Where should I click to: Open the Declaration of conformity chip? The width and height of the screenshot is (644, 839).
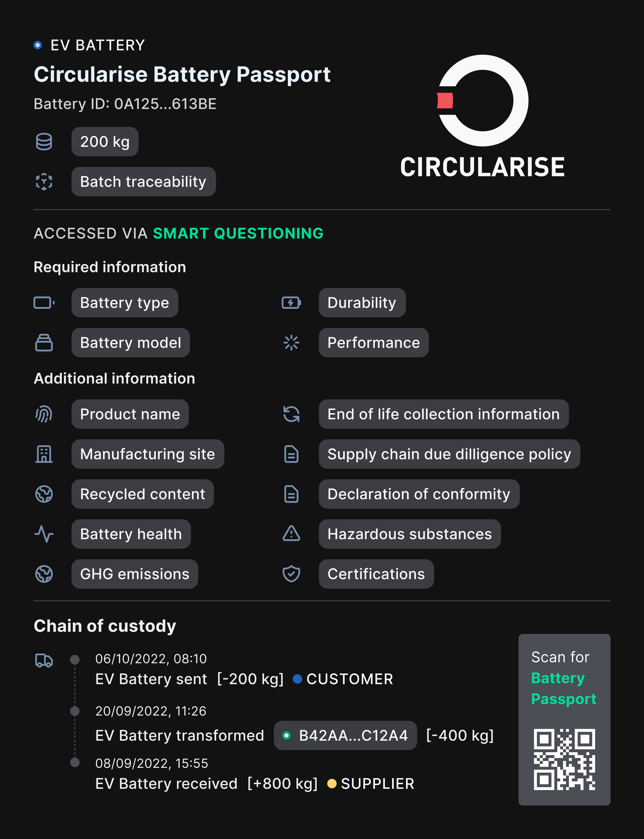point(419,494)
